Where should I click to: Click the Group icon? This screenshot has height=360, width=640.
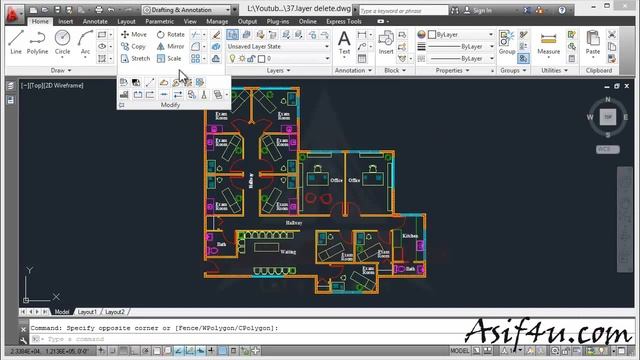(x=507, y=42)
